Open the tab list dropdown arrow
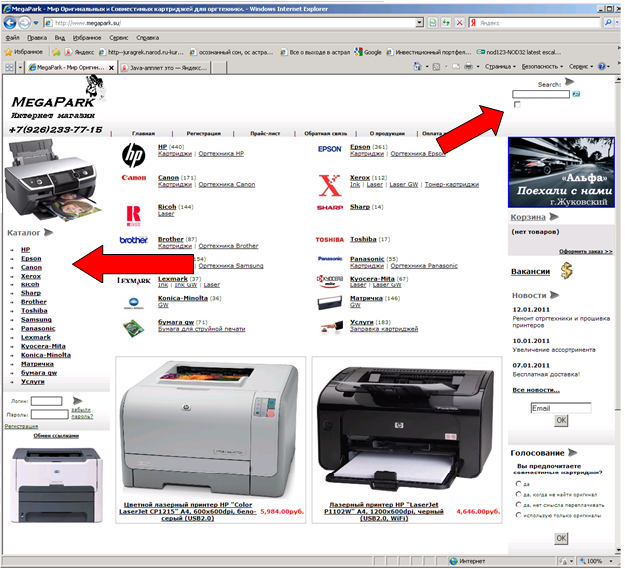This screenshot has width=625, height=569. pyautogui.click(x=20, y=67)
